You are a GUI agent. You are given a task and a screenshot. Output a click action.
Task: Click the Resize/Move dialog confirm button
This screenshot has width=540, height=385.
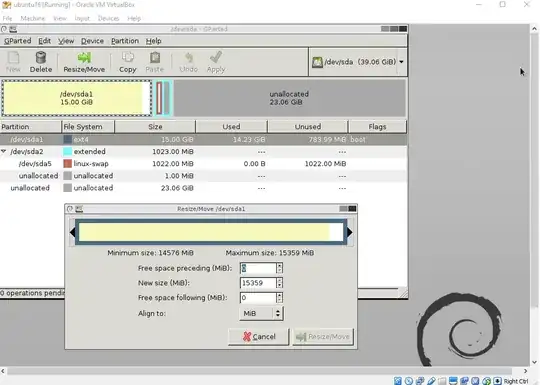[x=323, y=336]
